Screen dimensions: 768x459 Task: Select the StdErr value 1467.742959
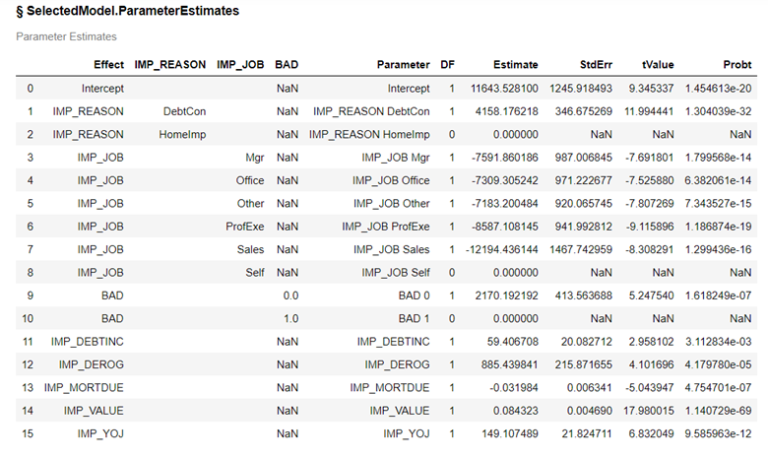[x=584, y=249]
